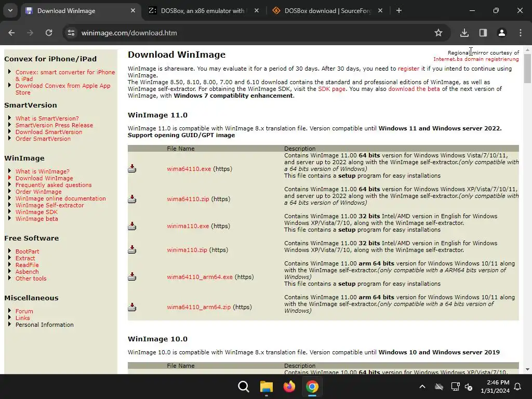Open Order WinImage sidebar link
The width and height of the screenshot is (532, 399).
pyautogui.click(x=38, y=192)
